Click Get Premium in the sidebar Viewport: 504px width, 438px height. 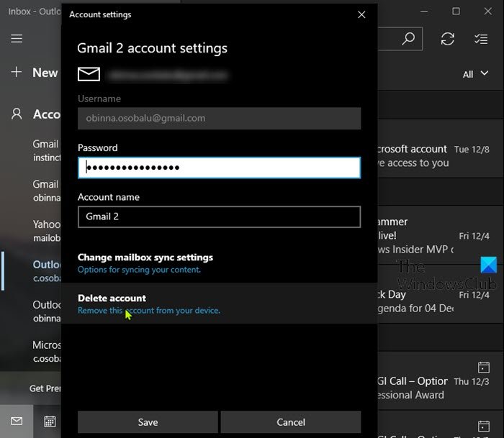pos(45,388)
